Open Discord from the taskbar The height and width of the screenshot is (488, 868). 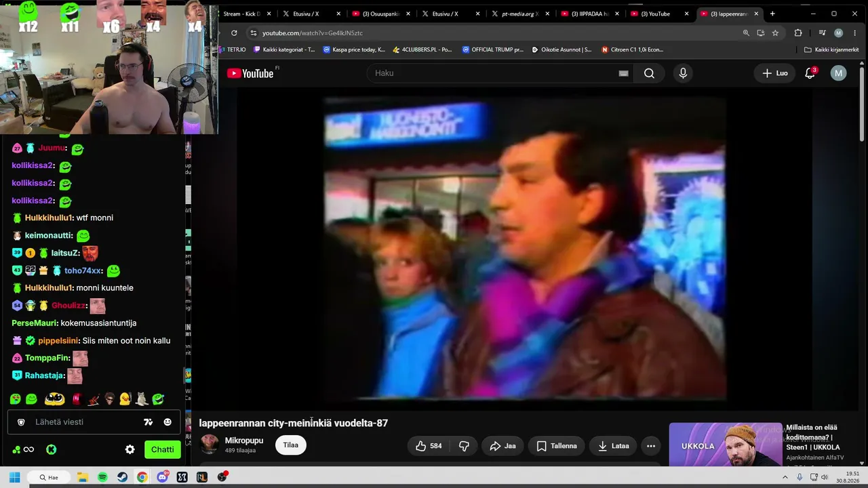coord(163,477)
